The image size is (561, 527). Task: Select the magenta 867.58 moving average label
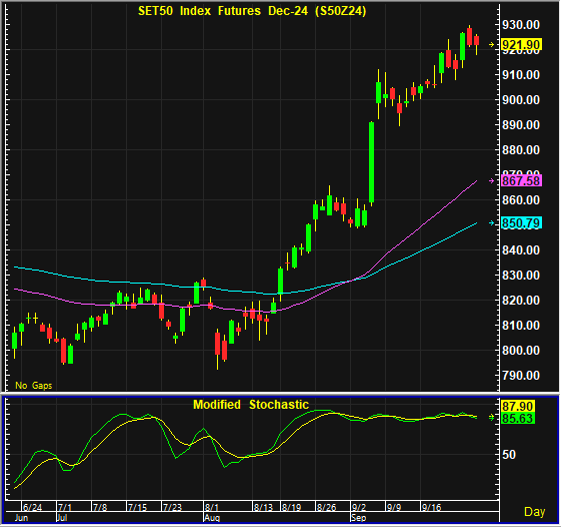click(521, 181)
